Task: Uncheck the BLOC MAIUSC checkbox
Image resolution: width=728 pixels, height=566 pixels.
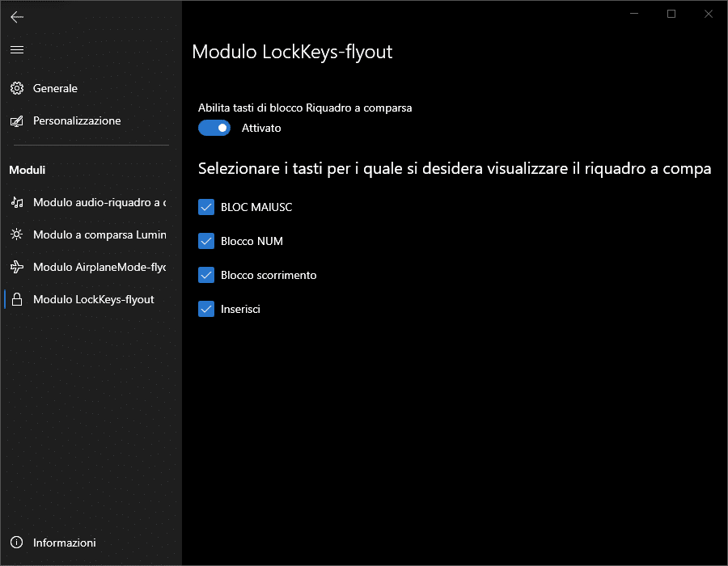Action: [x=205, y=207]
